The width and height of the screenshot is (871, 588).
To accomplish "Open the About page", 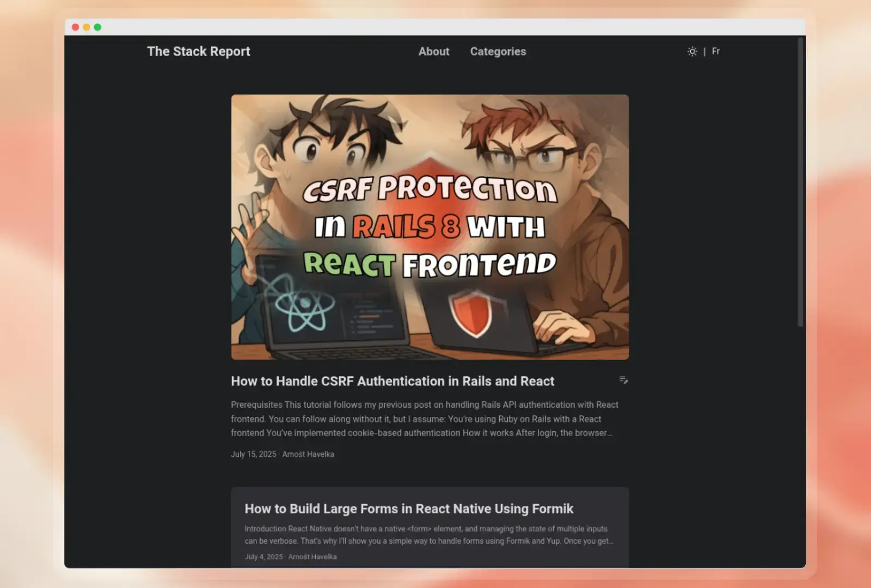I will click(433, 51).
